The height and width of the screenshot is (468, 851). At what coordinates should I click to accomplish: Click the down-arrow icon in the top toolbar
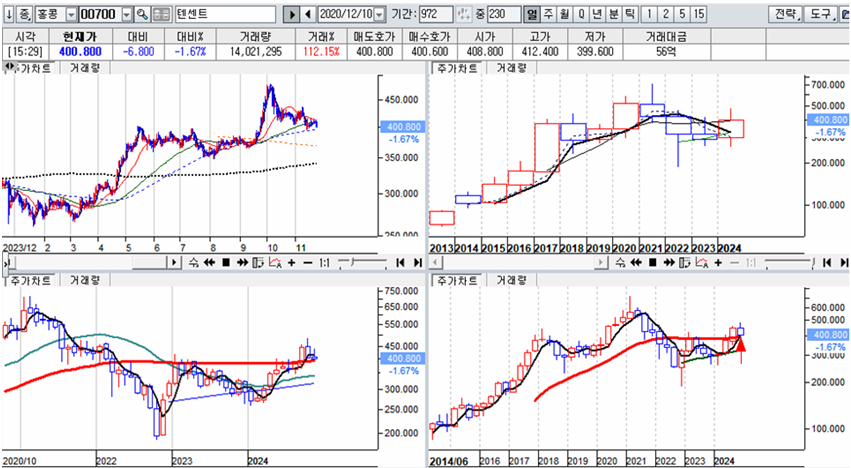[9, 14]
